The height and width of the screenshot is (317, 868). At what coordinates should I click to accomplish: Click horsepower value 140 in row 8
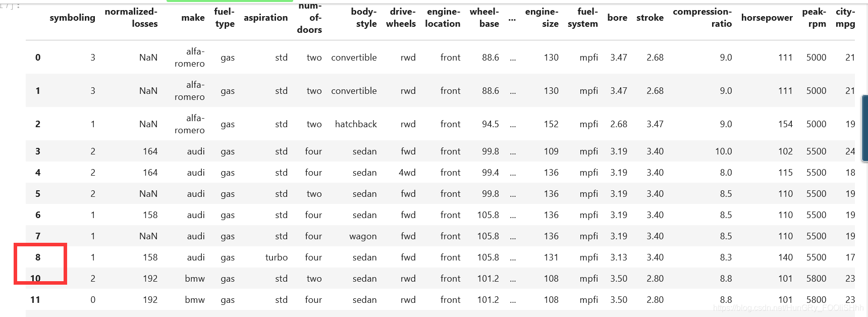point(785,257)
